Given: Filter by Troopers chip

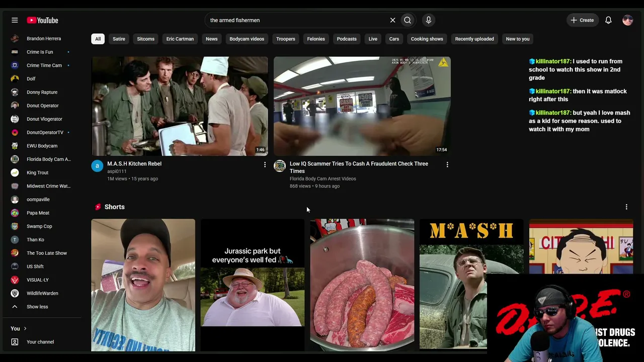Looking at the screenshot, I should [x=286, y=39].
